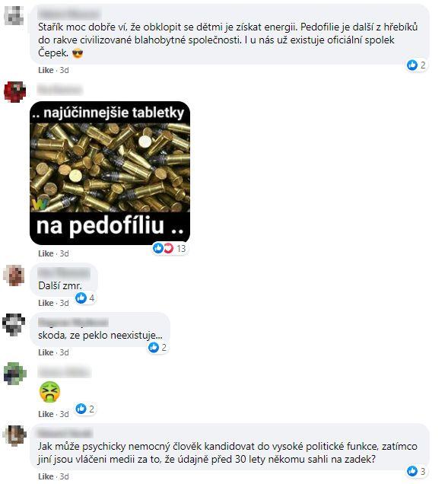This screenshot has width=448, height=484.
Task: Like the 'skoda, ze peklo neexistuje' comment
Action: pos(46,352)
